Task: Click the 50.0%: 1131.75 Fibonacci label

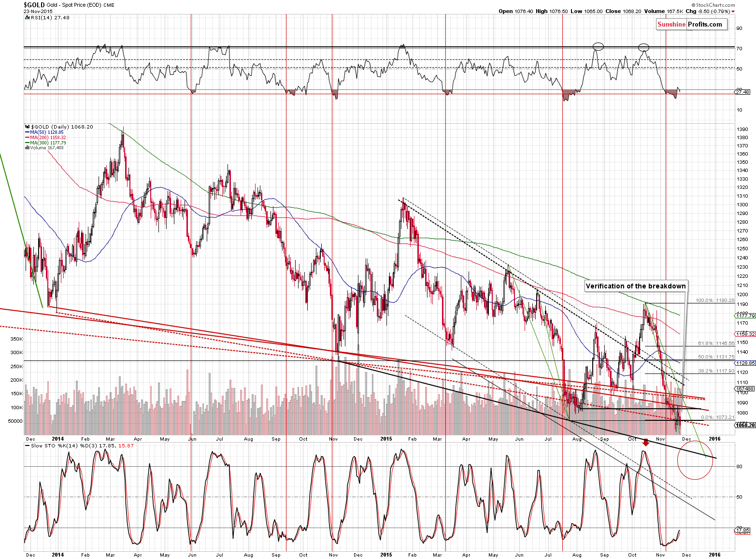Action: tap(716, 357)
